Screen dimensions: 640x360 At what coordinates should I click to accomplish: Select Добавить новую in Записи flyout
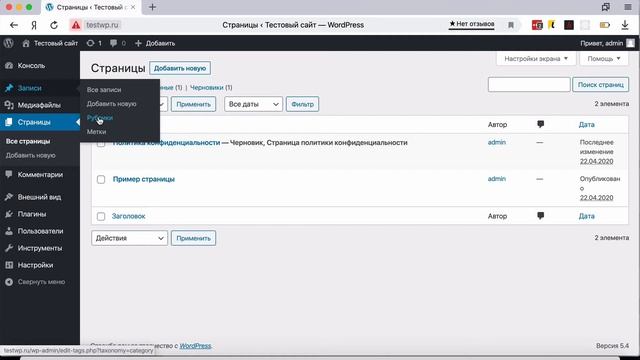click(111, 104)
